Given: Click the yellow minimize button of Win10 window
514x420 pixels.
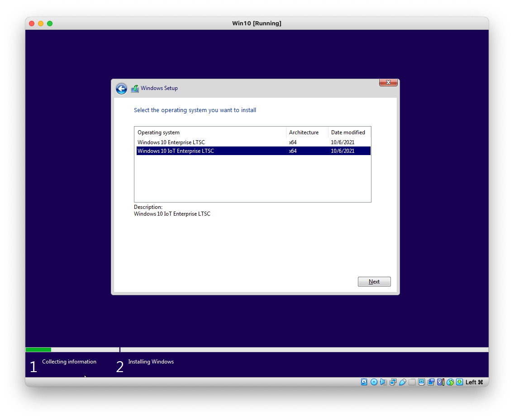Looking at the screenshot, I should (41, 24).
